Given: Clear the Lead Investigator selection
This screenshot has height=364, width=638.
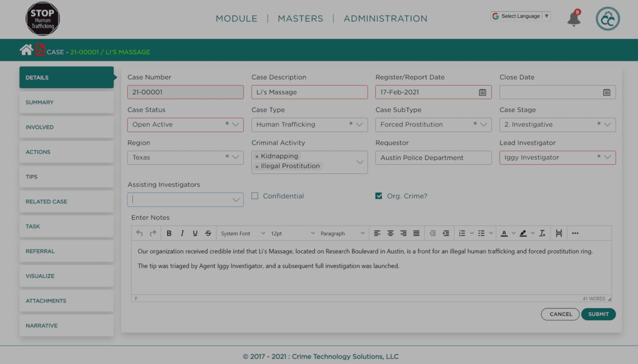Looking at the screenshot, I should coord(599,157).
